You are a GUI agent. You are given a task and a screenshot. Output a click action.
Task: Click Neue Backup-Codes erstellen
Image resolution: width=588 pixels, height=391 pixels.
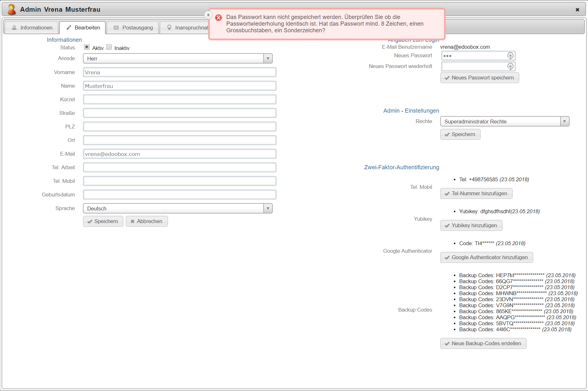pos(483,344)
